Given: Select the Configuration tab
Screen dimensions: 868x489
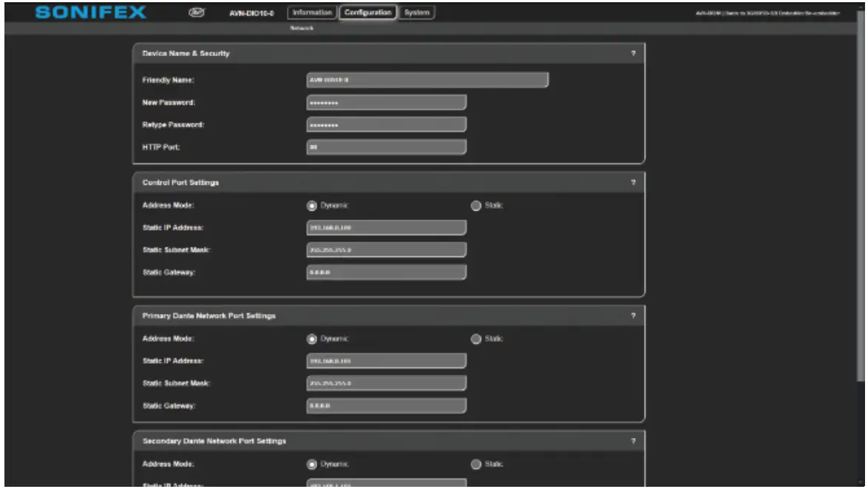Looking at the screenshot, I should click(368, 13).
